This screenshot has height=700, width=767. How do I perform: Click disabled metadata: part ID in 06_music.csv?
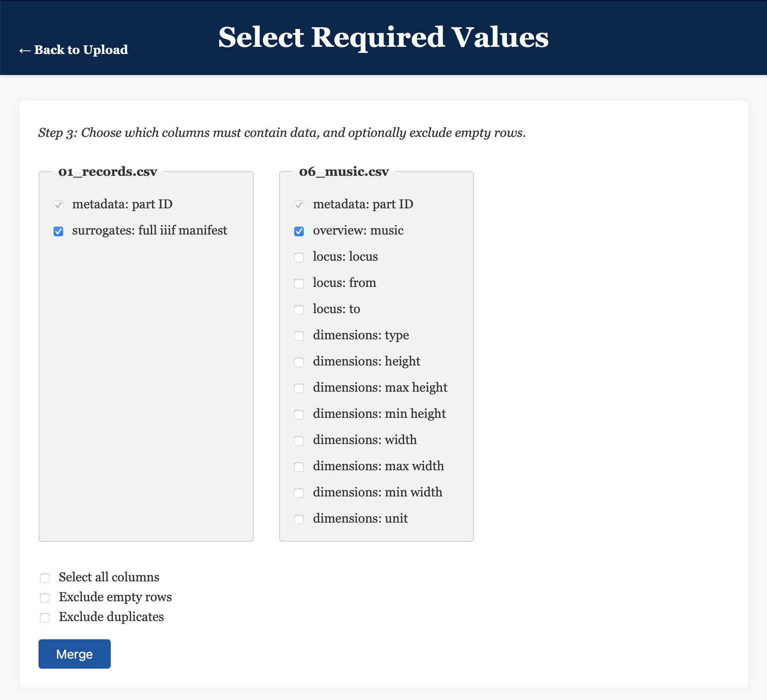pos(299,205)
